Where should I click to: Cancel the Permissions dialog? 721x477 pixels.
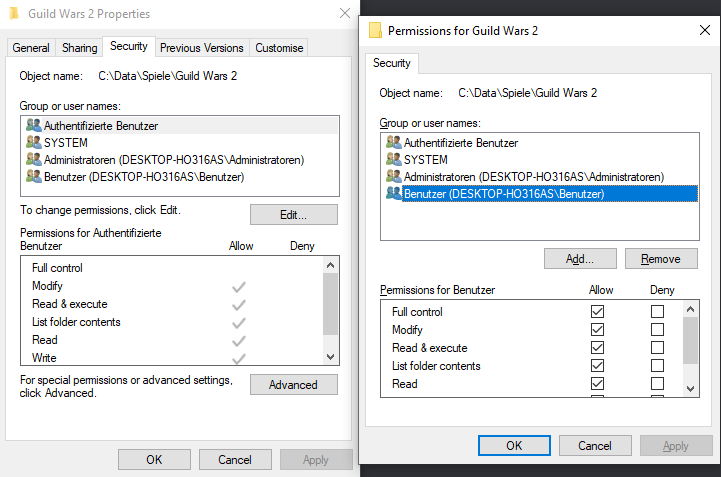tap(595, 445)
